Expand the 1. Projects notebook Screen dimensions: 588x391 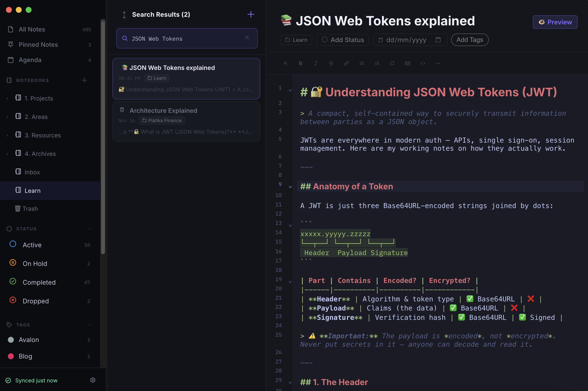click(7, 98)
